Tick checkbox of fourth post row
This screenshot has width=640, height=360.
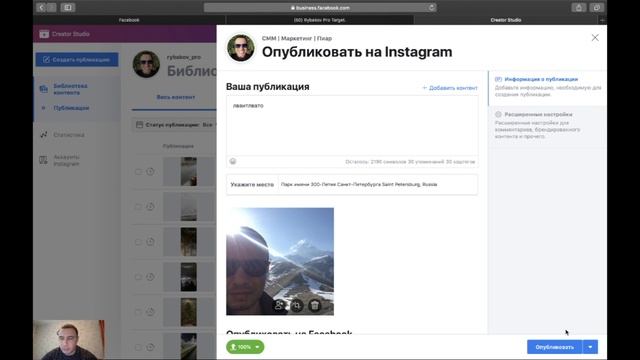pos(138,277)
